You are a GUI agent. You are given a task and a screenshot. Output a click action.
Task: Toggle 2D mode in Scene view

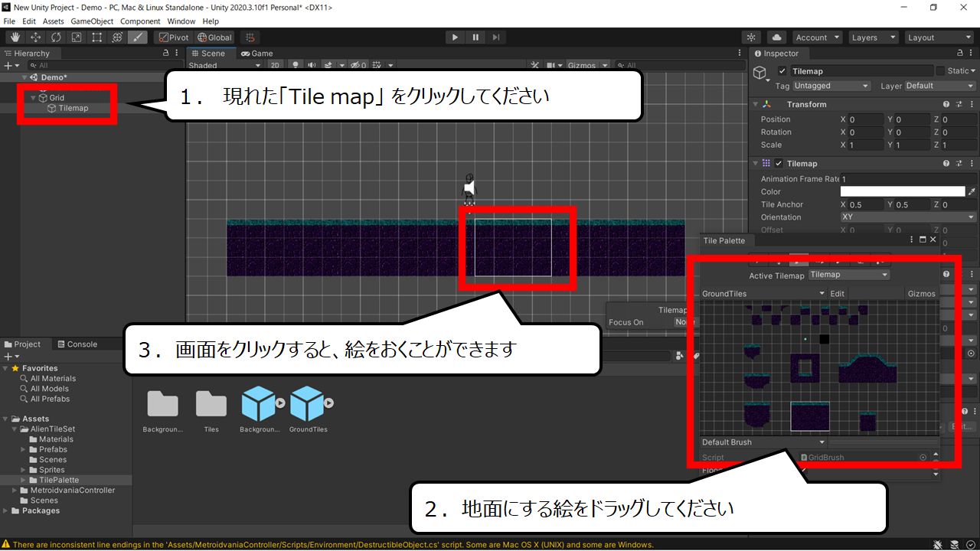[275, 66]
